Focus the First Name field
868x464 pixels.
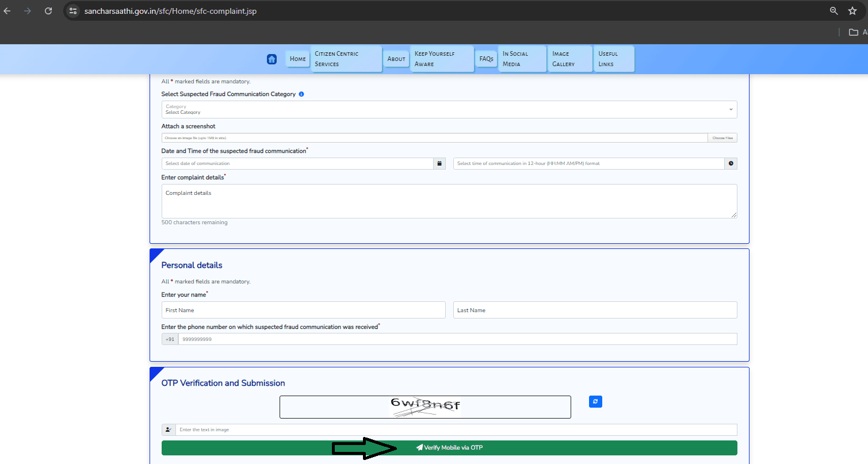(304, 310)
